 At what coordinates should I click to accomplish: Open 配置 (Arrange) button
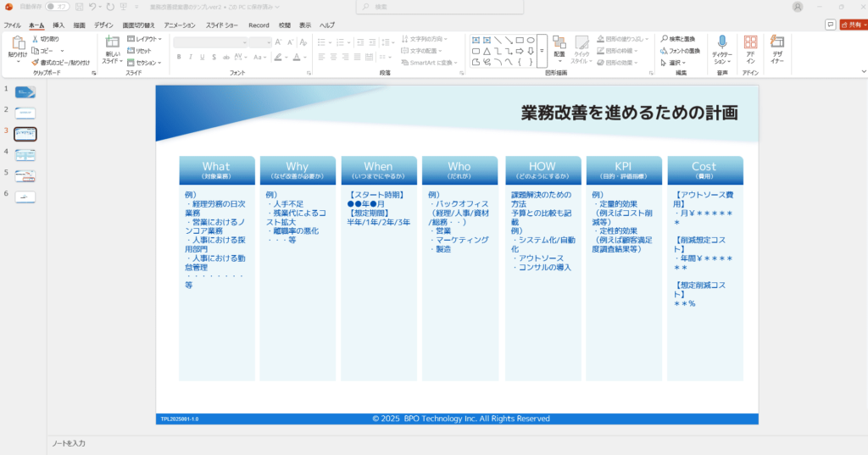click(x=559, y=47)
